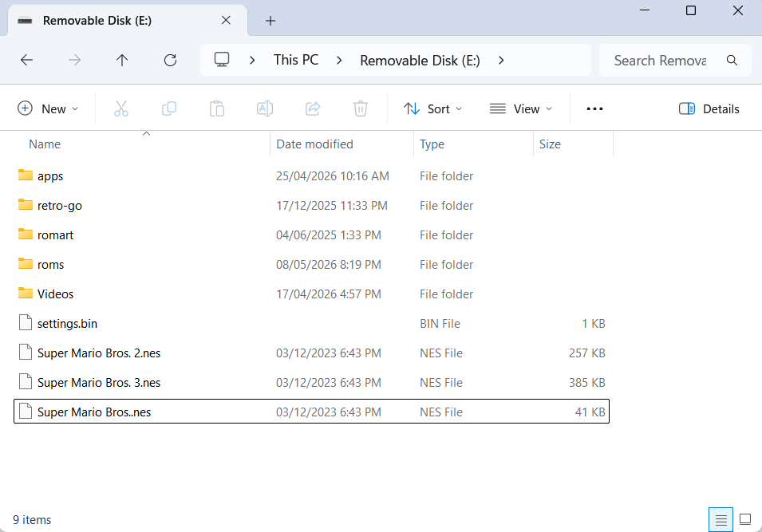The image size is (762, 532).
Task: Click the 385 KB size cell
Action: [587, 383]
